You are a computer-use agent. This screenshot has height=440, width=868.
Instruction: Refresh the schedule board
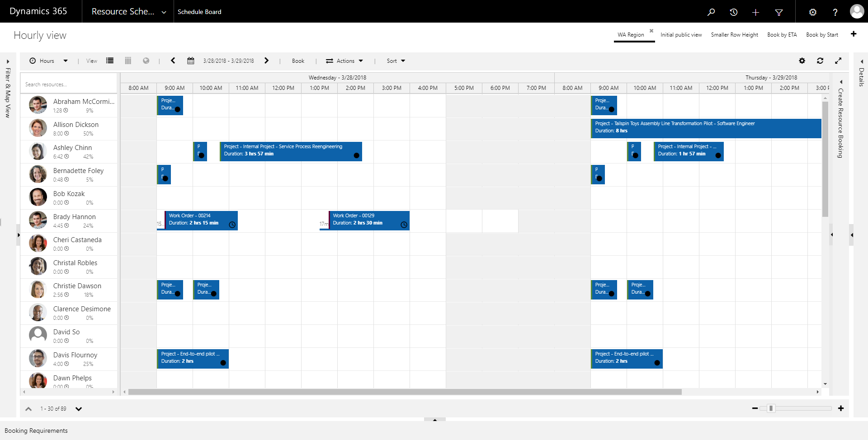(820, 61)
